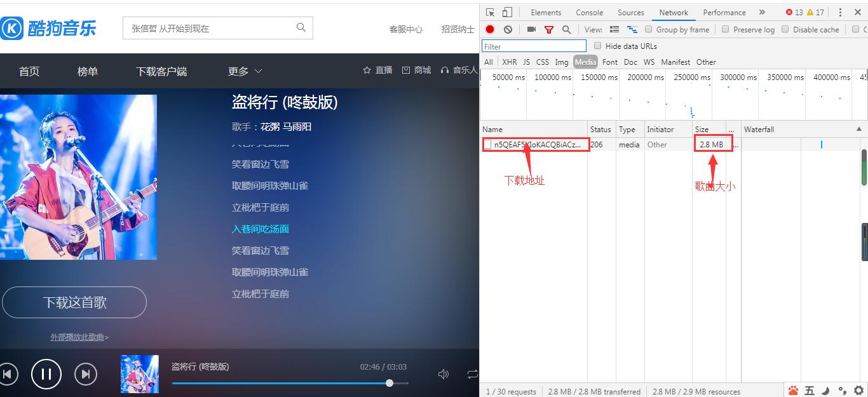Enable the Preserve log checkbox
This screenshot has width=868, height=397.
tap(724, 29)
